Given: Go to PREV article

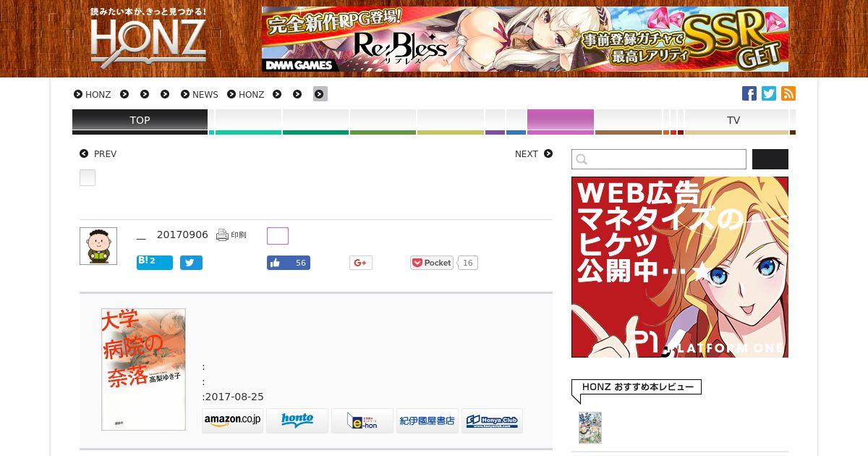Looking at the screenshot, I should 98,154.
